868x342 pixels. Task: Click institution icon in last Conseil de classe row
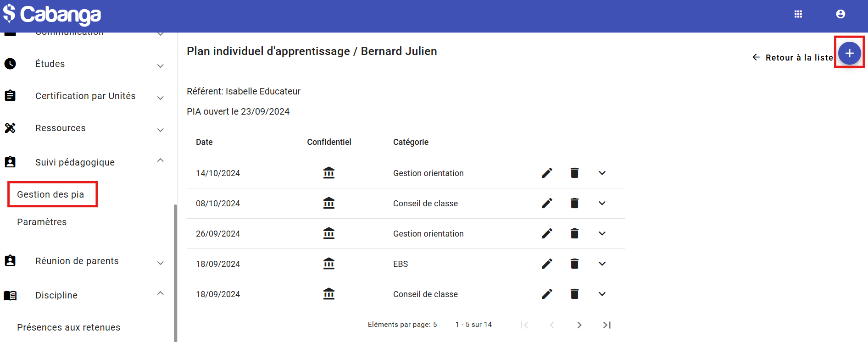(x=329, y=294)
